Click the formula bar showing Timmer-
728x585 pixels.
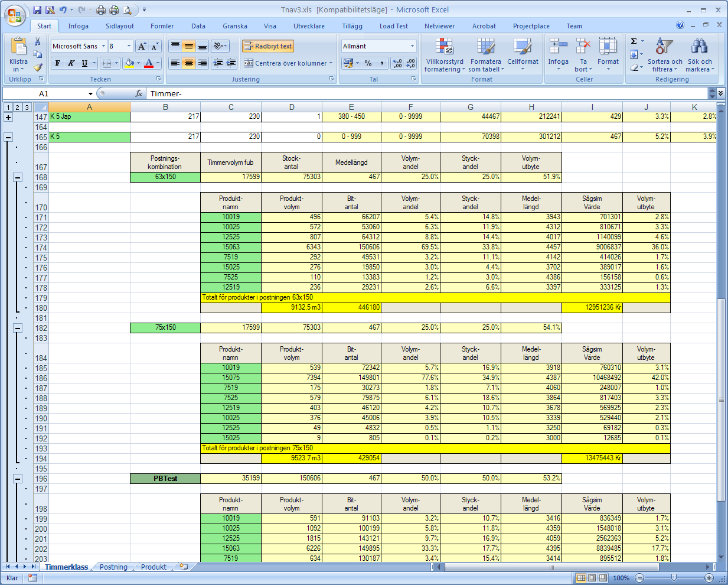click(x=427, y=93)
